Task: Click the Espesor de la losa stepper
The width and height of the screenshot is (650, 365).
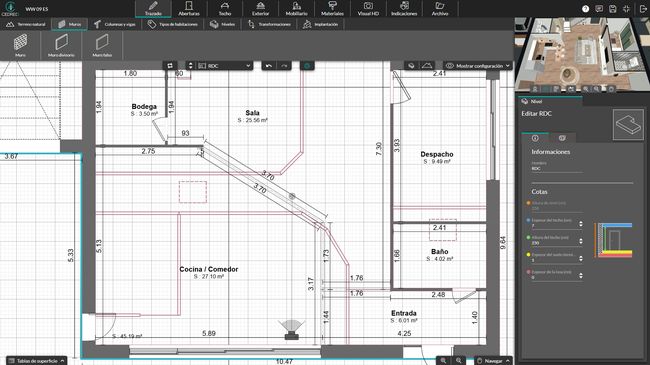Action: pos(580,275)
